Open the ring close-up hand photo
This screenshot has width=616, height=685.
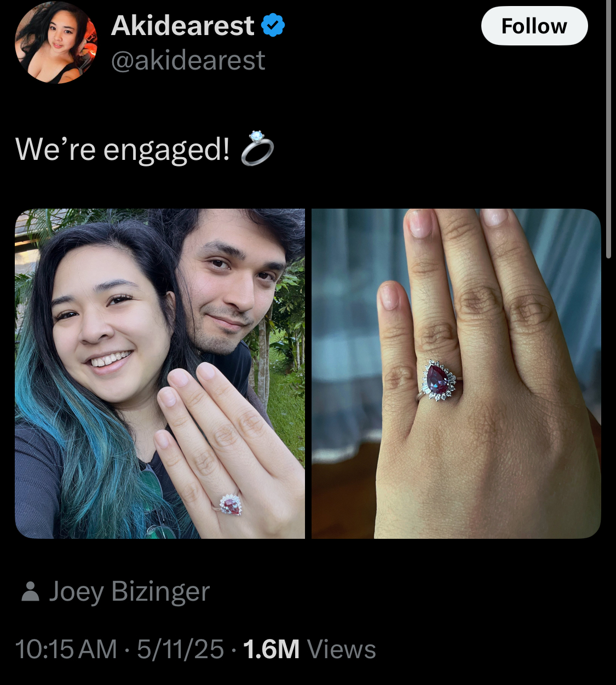pyautogui.click(x=456, y=373)
